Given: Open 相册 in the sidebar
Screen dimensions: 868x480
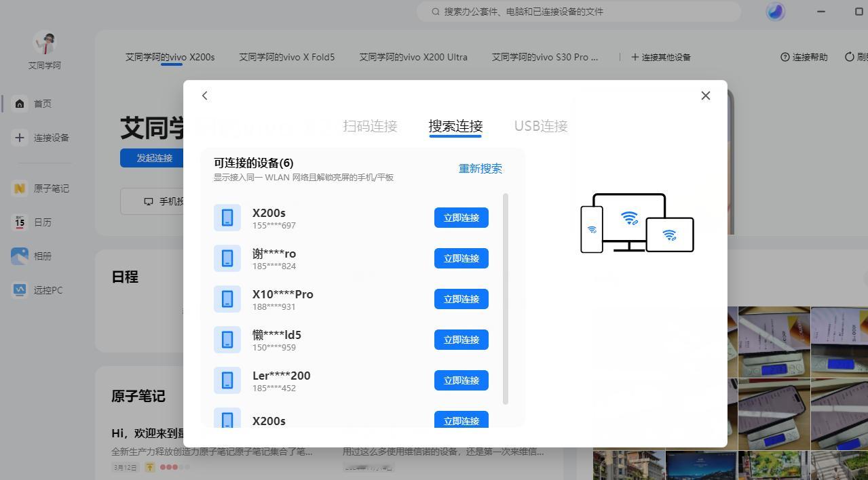Looking at the screenshot, I should (x=33, y=256).
